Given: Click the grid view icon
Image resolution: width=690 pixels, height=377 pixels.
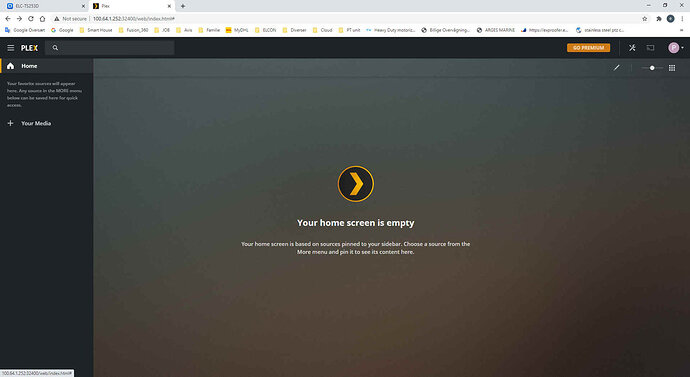Looking at the screenshot, I should [672, 68].
